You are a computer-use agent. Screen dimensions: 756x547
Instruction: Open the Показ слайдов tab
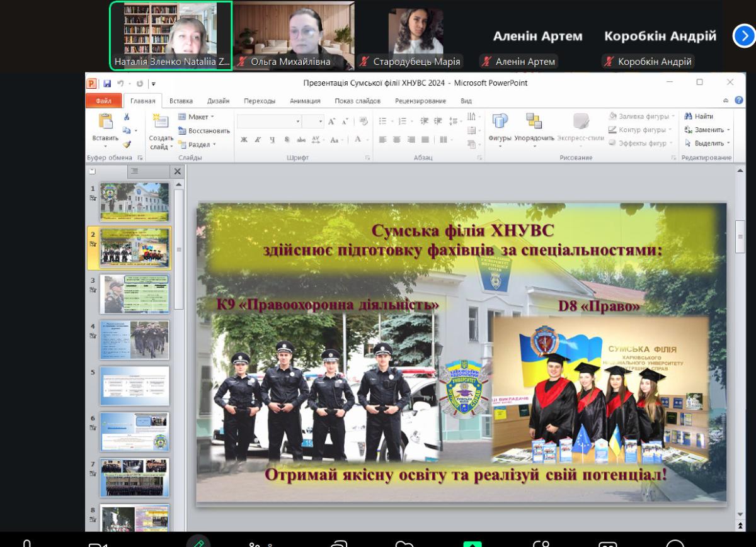click(357, 101)
